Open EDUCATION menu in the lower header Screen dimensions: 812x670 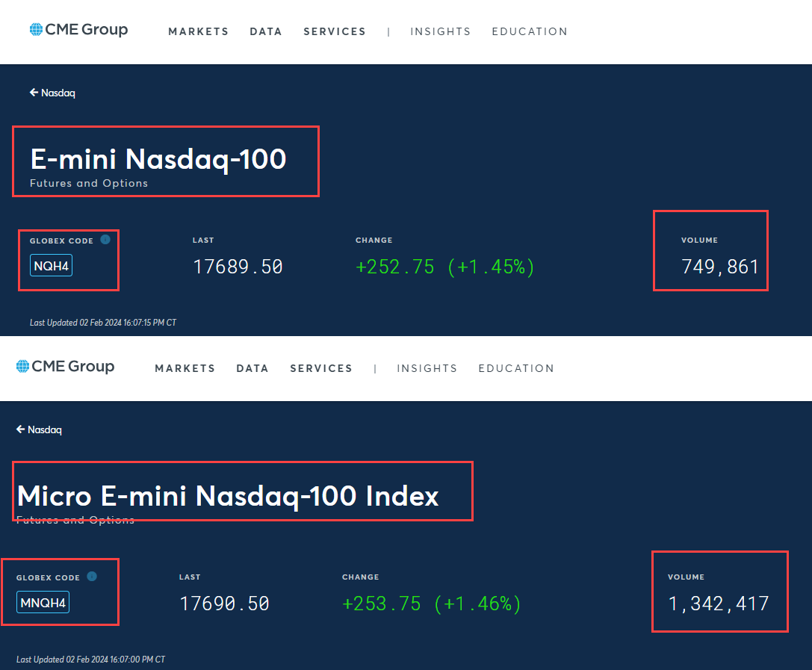tap(515, 368)
